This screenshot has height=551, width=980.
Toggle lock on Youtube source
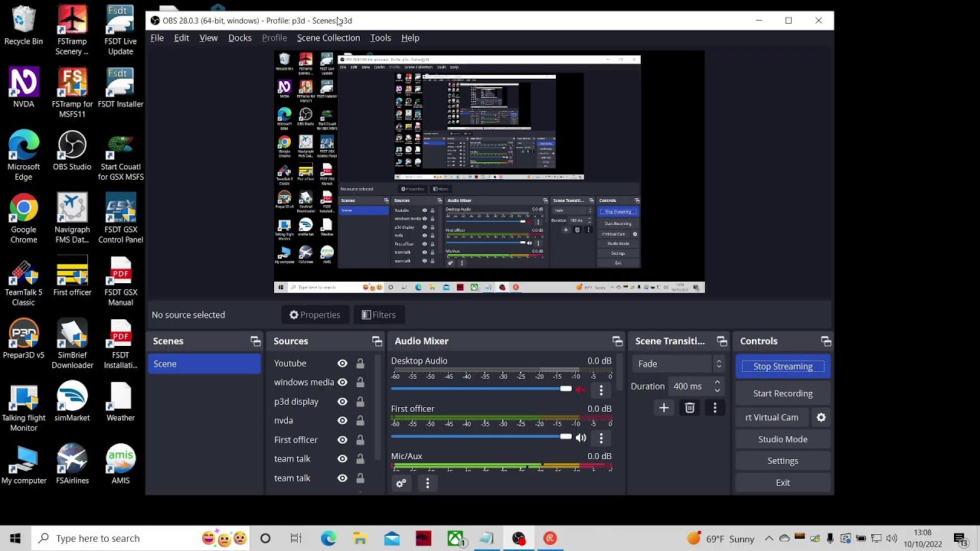(360, 364)
